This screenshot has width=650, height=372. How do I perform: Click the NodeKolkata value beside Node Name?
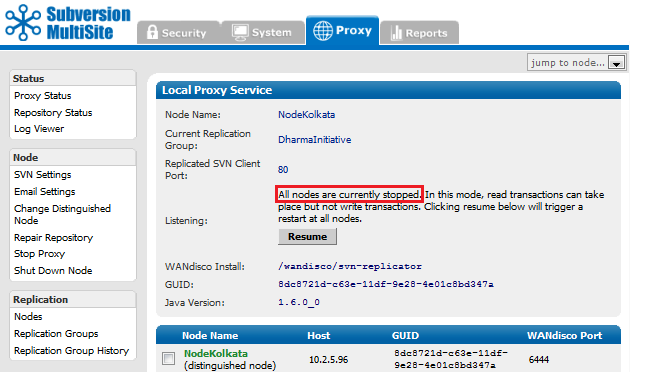[x=306, y=115]
